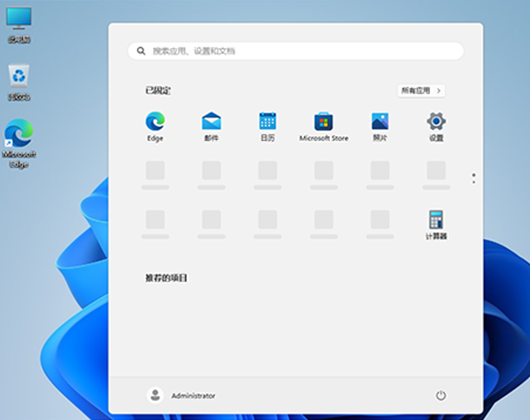Click the power button icon
This screenshot has height=420, width=530.
[x=441, y=395]
